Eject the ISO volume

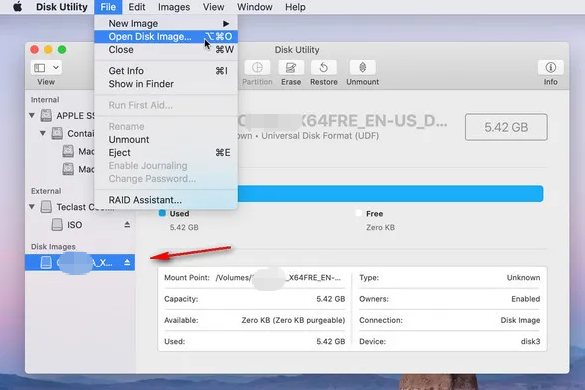coord(127,225)
